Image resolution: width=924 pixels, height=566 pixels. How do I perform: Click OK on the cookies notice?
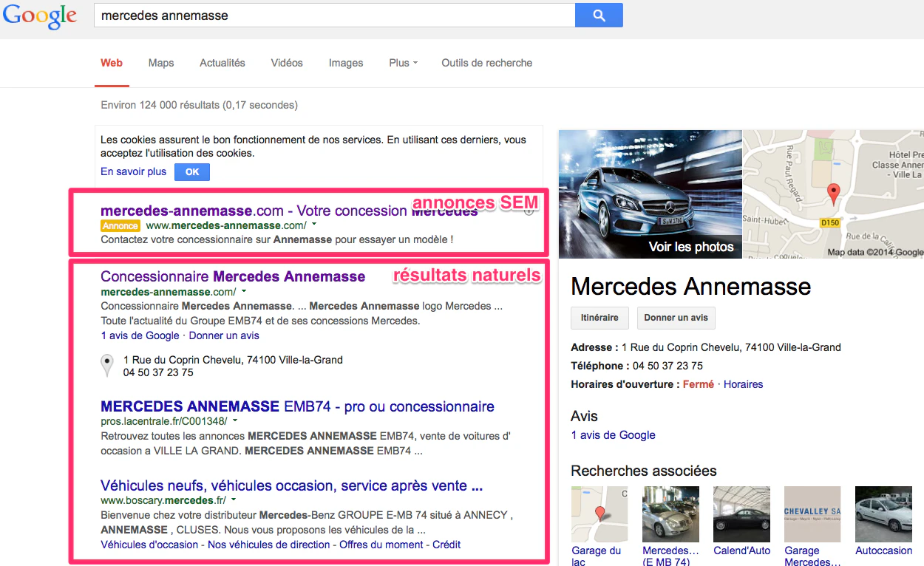coord(192,172)
